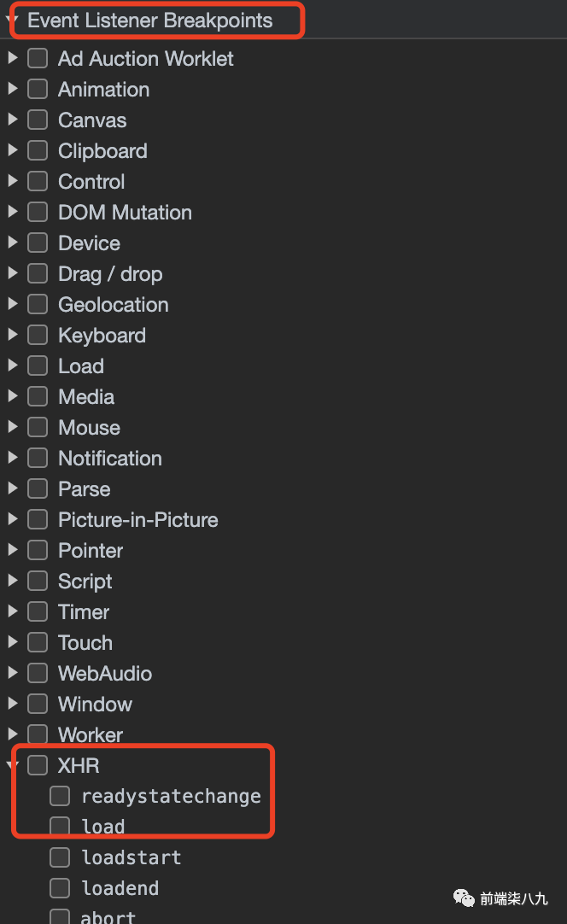Check the abort event checkbox
The height and width of the screenshot is (924, 567).
point(60,917)
